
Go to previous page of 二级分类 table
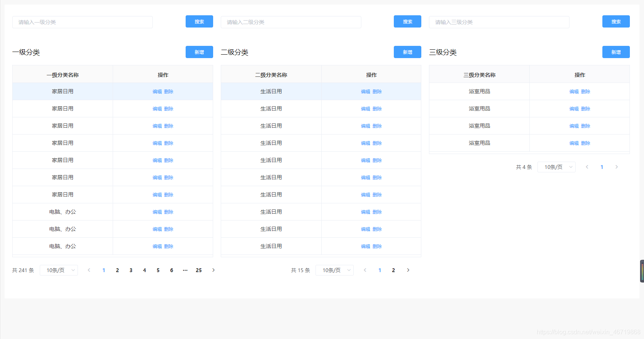365,270
